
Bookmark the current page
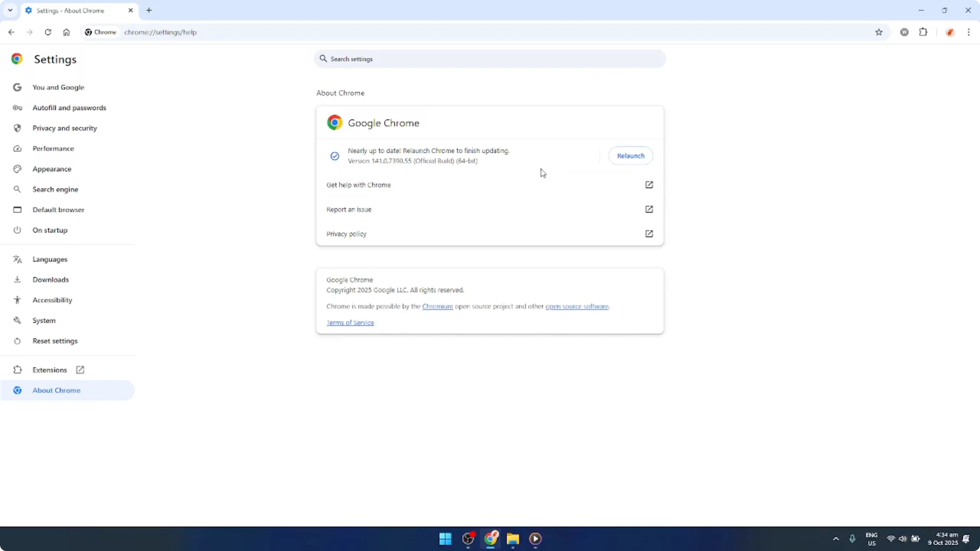[879, 32]
